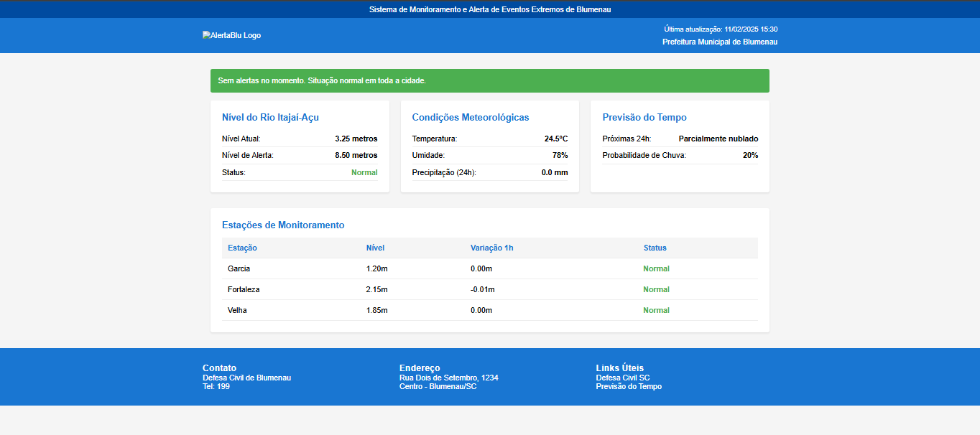The width and height of the screenshot is (980, 435).
Task: Click the Variação 1h column header
Action: click(x=492, y=248)
